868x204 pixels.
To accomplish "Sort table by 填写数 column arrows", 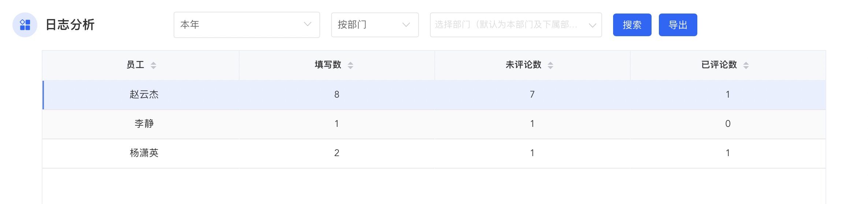I will [x=350, y=65].
